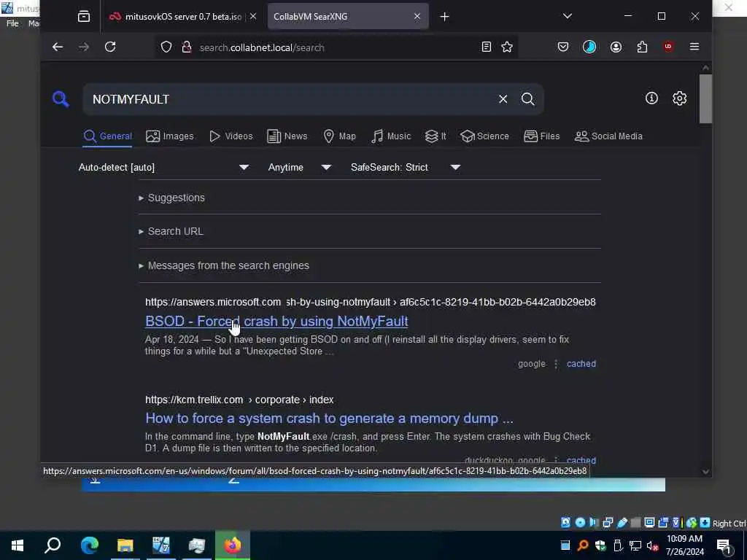Open the Anytime time range dropdown
This screenshot has height=560, width=747.
(300, 167)
